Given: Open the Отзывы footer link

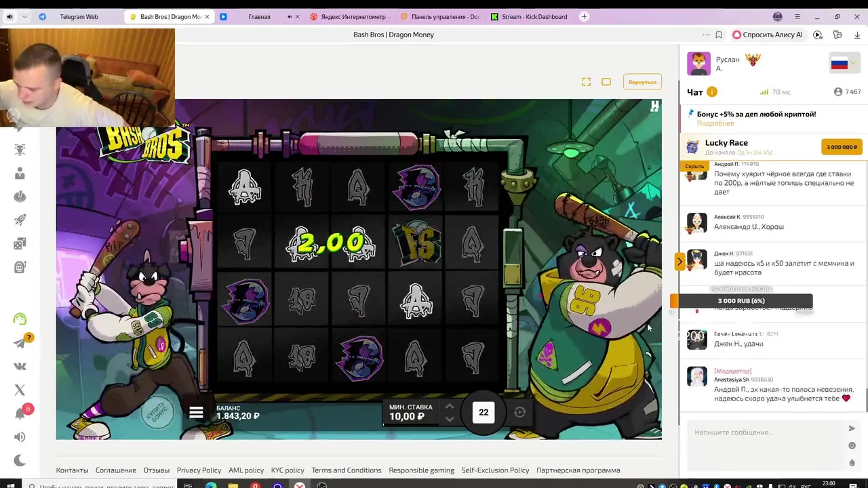Looking at the screenshot, I should pos(157,470).
